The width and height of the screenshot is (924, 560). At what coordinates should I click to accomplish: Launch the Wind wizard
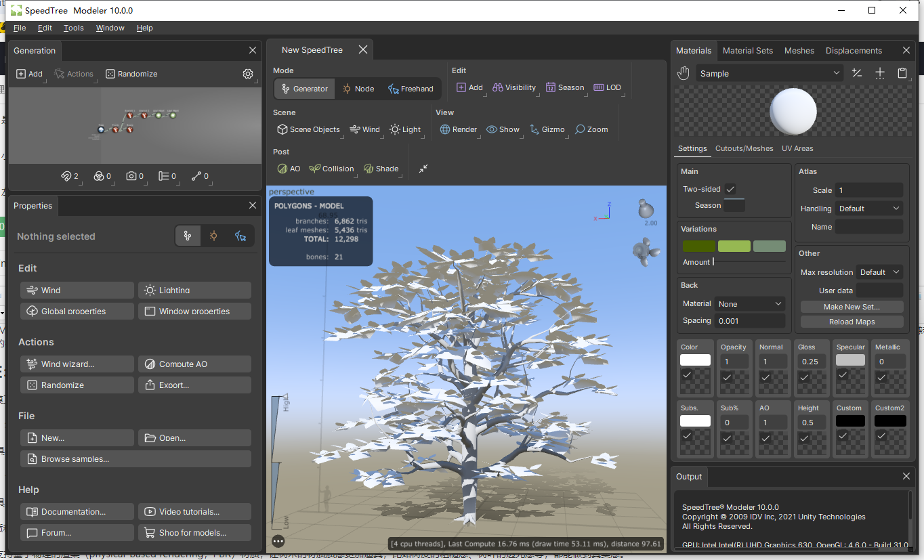77,364
